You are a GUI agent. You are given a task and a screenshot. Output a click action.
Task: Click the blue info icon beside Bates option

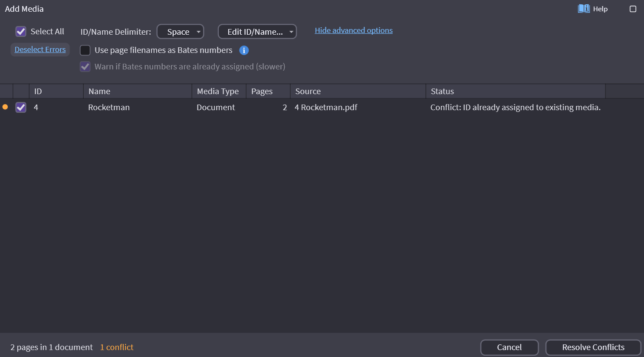(x=244, y=50)
